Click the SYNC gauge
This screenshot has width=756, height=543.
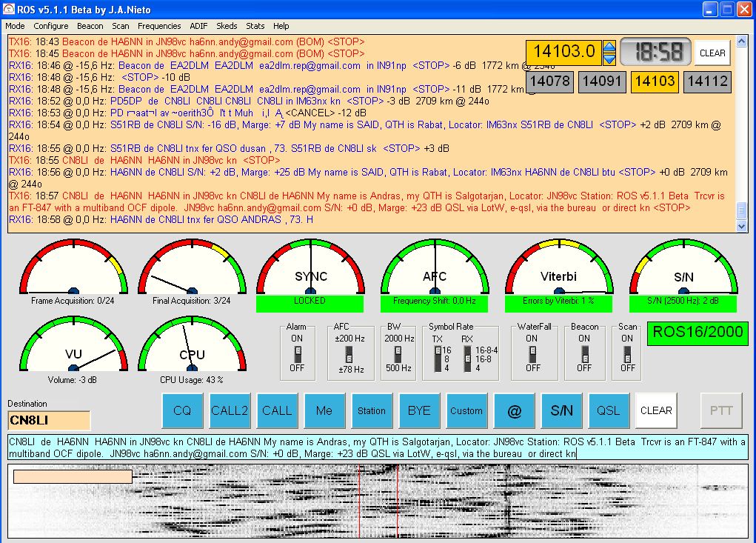(310, 267)
